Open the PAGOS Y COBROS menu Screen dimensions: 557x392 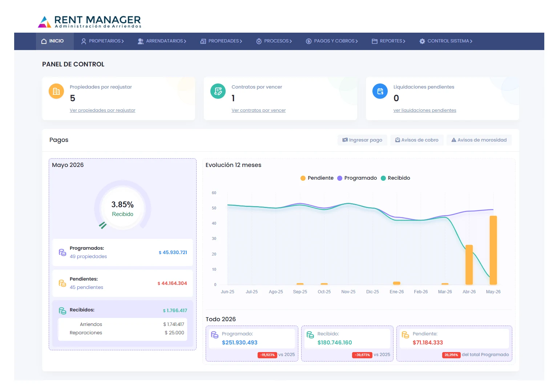tap(332, 41)
